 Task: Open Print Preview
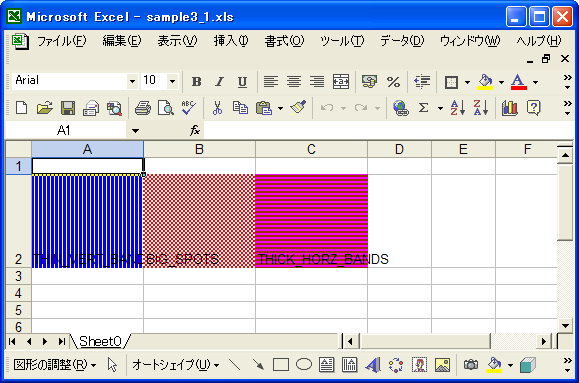165,108
